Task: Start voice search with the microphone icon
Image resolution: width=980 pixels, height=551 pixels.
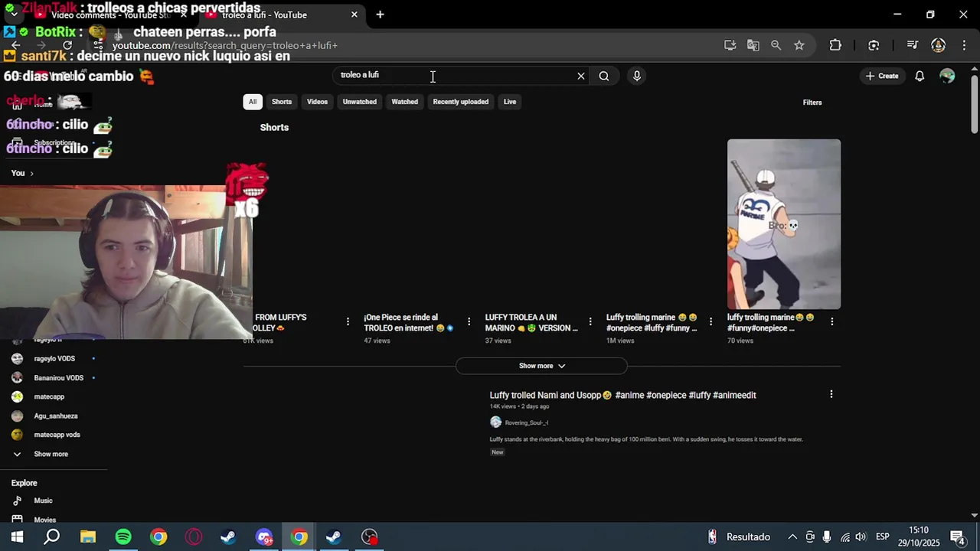Action: click(x=636, y=76)
